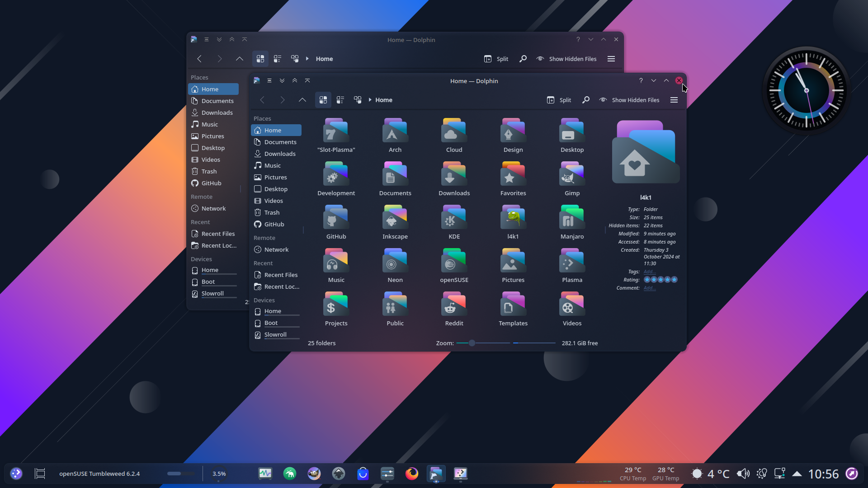Open the Design folder
868x488 pixels.
(x=513, y=136)
